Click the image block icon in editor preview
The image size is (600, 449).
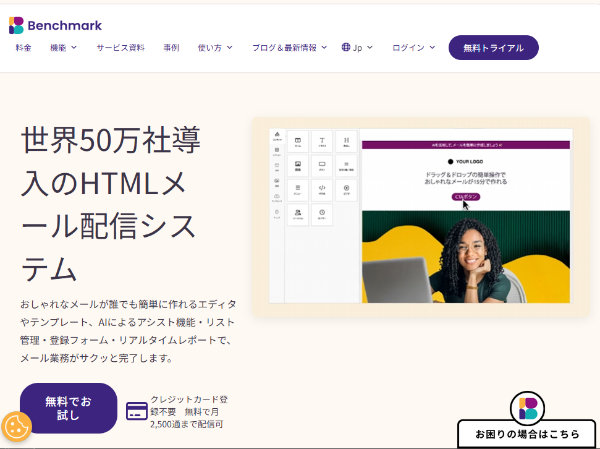(298, 166)
